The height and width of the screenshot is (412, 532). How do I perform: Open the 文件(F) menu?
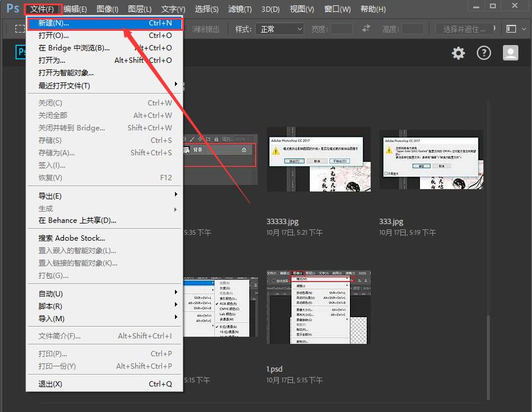43,9
